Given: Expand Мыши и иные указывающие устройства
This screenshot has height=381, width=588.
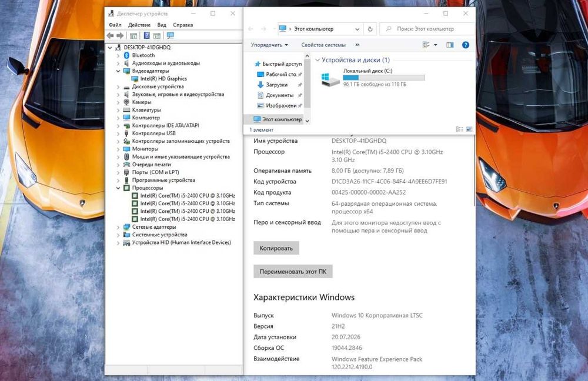Looking at the screenshot, I should (x=118, y=157).
